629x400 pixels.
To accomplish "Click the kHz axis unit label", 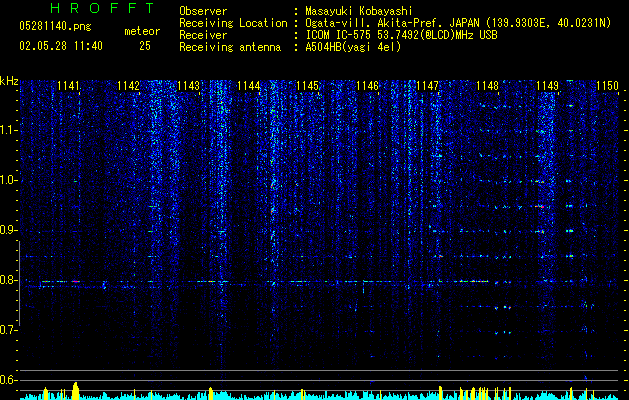I will coord(9,81).
